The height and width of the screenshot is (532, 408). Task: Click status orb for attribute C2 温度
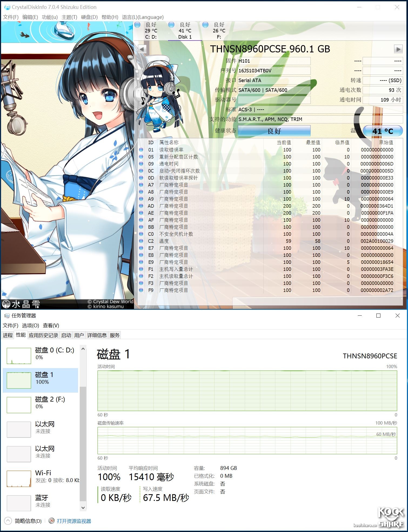pos(141,241)
